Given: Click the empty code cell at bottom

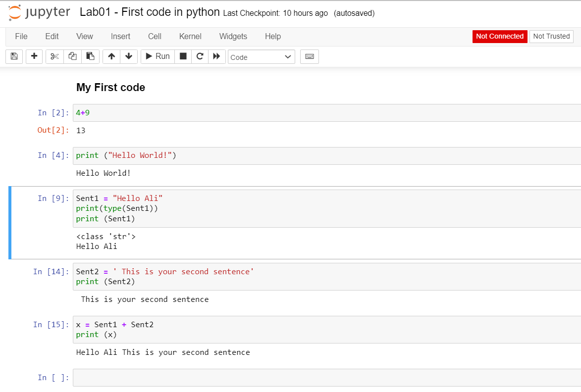Looking at the screenshot, I should [x=326, y=378].
